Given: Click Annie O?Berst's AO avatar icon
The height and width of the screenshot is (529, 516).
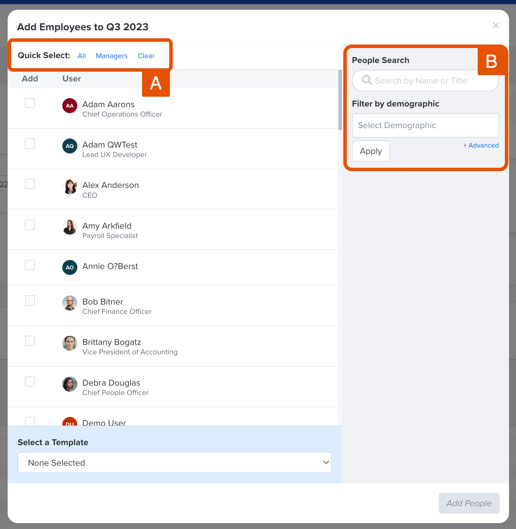Looking at the screenshot, I should [70, 268].
